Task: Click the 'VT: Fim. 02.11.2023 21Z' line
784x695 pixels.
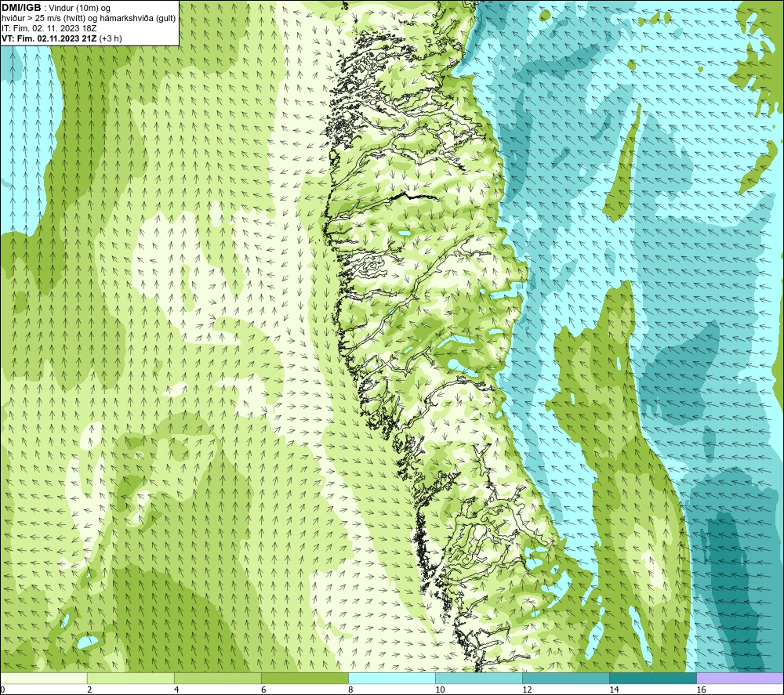Action: 49,38
